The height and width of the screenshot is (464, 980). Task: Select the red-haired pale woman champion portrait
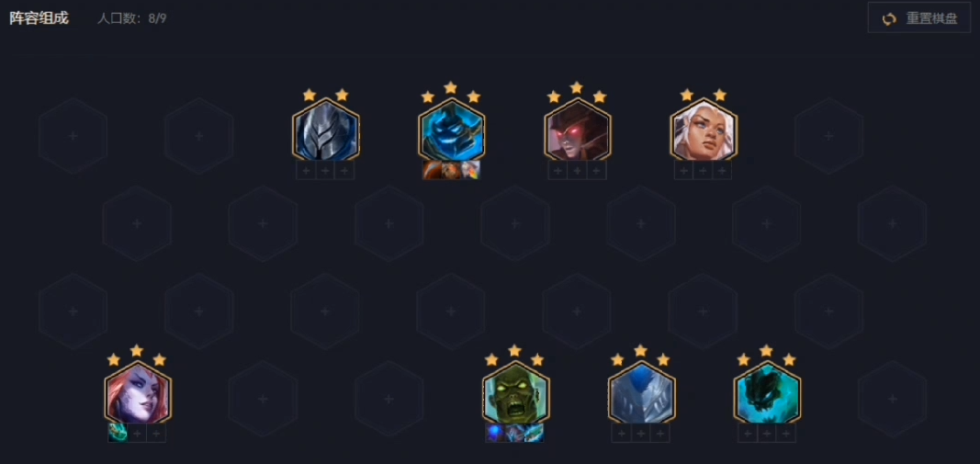tap(138, 394)
